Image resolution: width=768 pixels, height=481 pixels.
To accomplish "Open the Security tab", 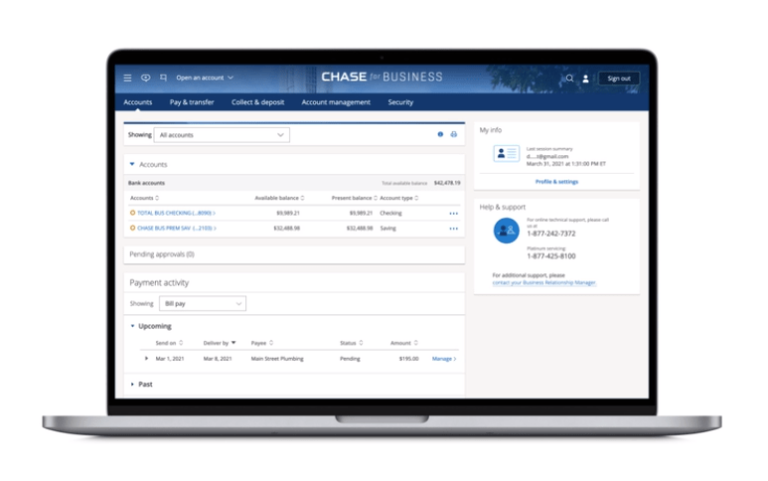I will 401,102.
